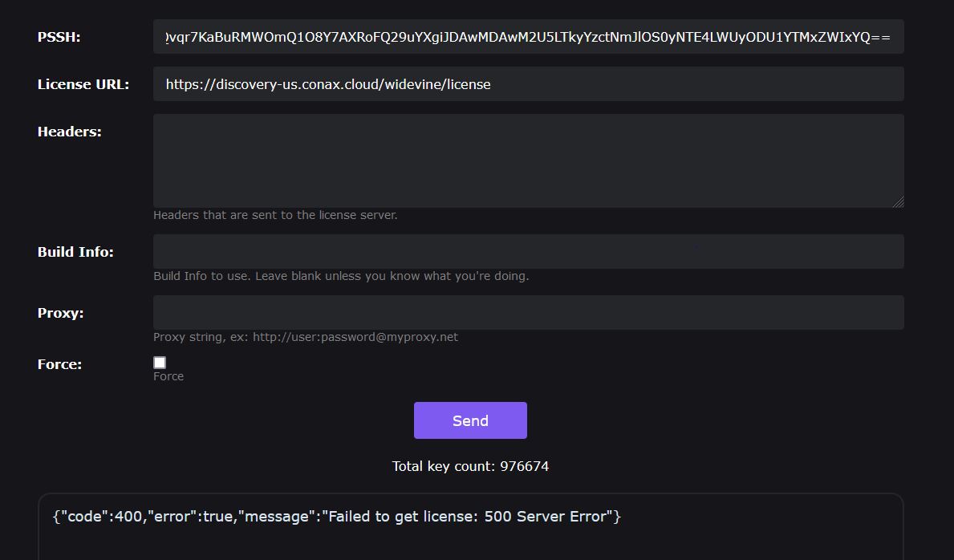Click the bold Proxy label
This screenshot has width=954, height=560.
pyautogui.click(x=61, y=313)
